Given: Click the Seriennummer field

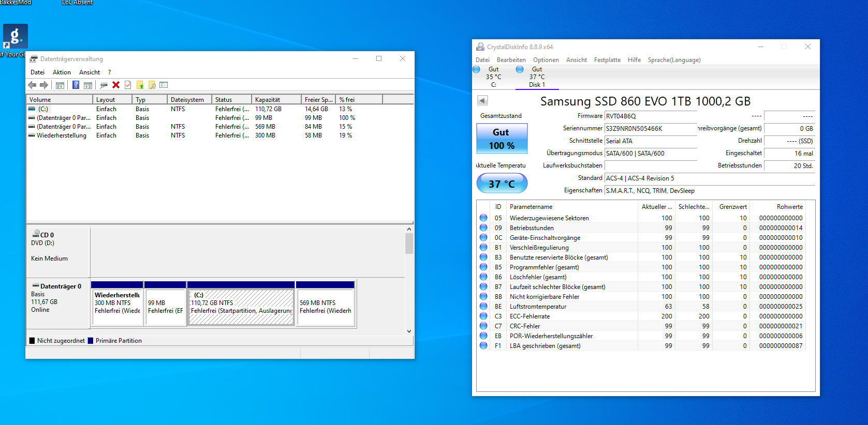Looking at the screenshot, I should (651, 129).
